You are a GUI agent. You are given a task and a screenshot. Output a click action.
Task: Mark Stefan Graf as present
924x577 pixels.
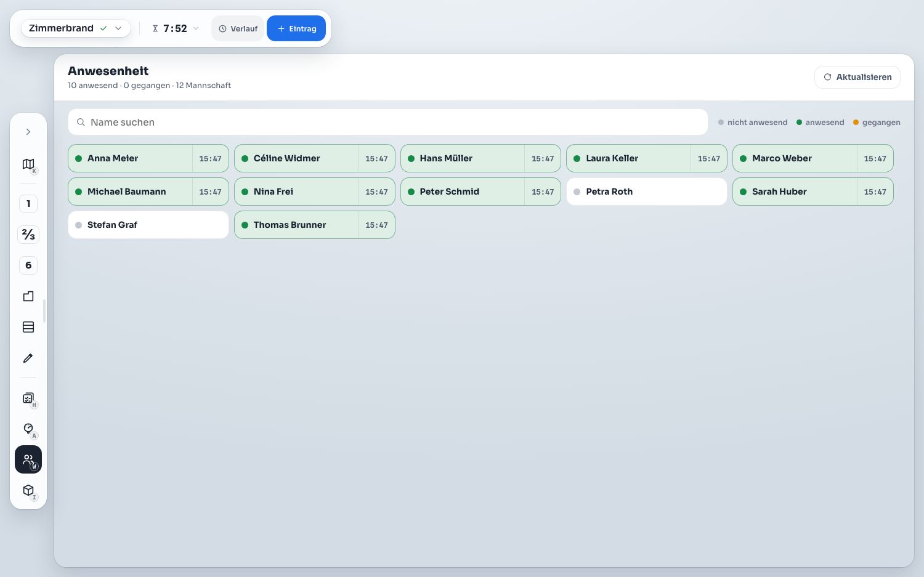148,225
